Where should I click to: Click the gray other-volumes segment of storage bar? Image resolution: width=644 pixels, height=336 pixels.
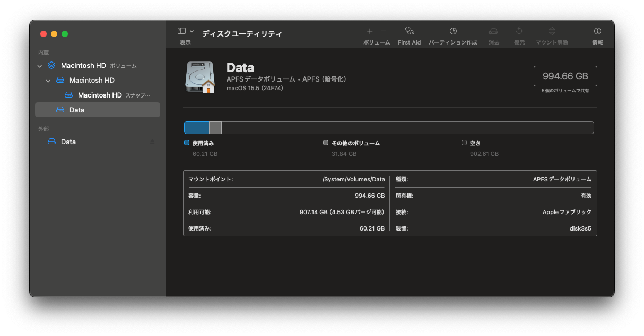point(215,128)
